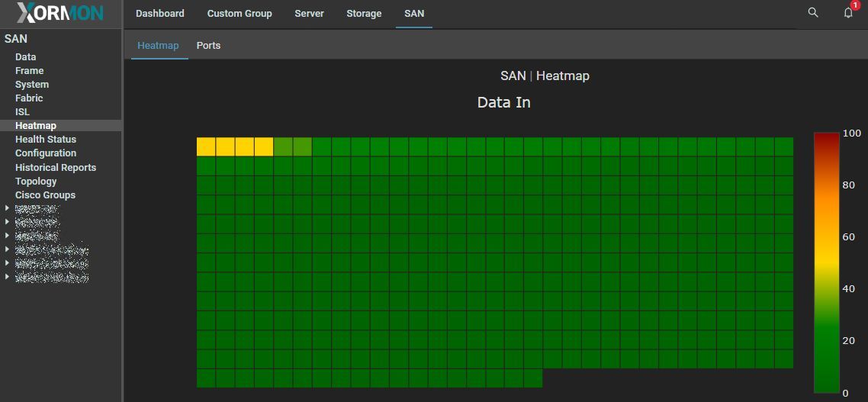
Task: Select the Heatmap tab
Action: [158, 46]
